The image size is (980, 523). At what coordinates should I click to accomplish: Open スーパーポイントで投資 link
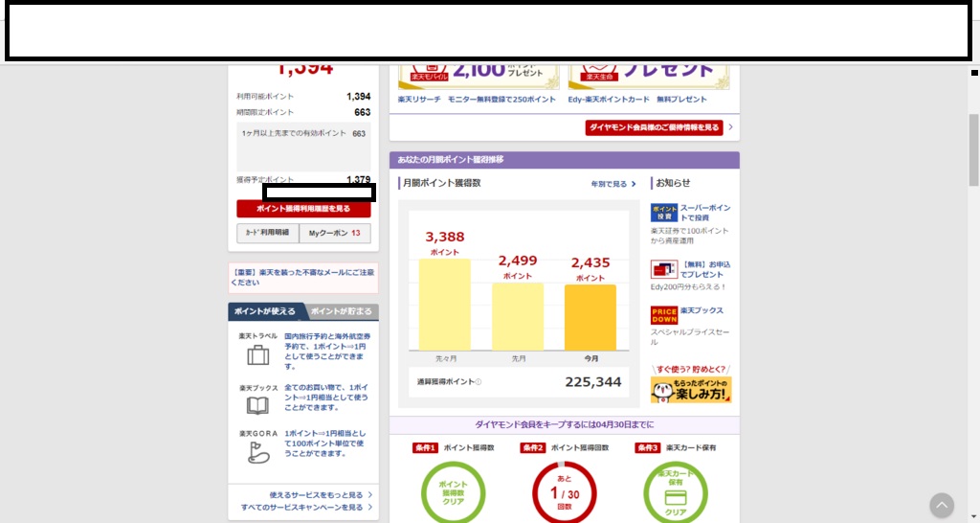coord(705,213)
